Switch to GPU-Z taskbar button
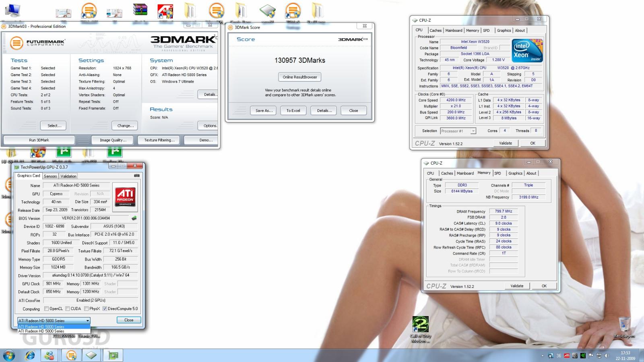Viewport: 644px width, 362px height. [113, 356]
